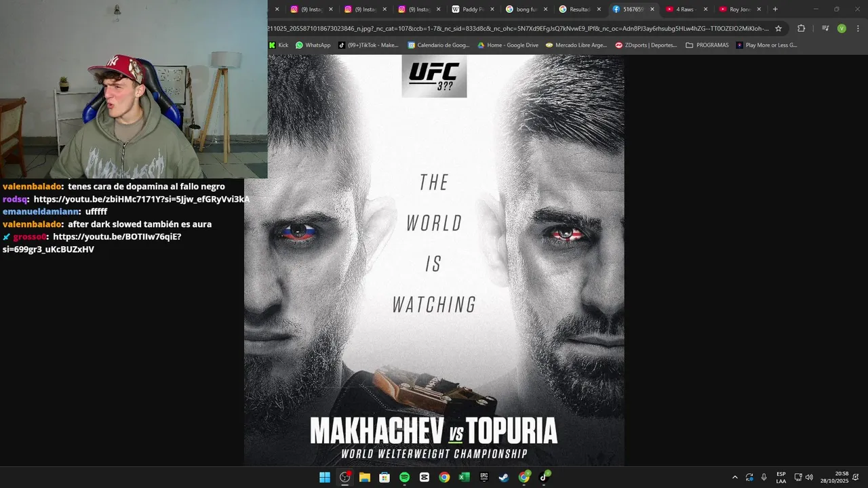Close the 'Roy Jones' YouTube tab

(x=759, y=9)
